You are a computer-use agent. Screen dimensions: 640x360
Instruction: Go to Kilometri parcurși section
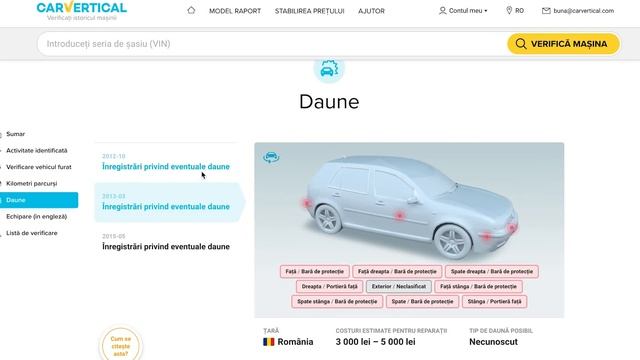[x=31, y=183]
